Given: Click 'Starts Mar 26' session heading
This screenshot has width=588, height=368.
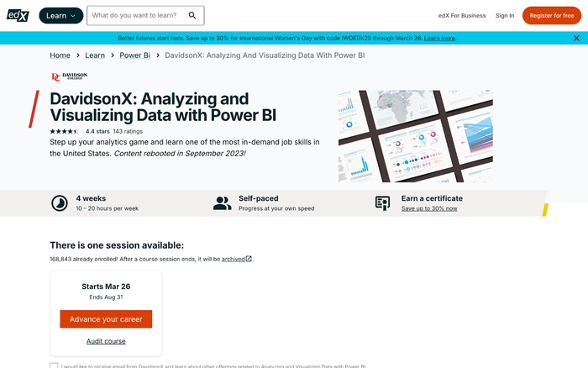Looking at the screenshot, I should (x=106, y=287).
